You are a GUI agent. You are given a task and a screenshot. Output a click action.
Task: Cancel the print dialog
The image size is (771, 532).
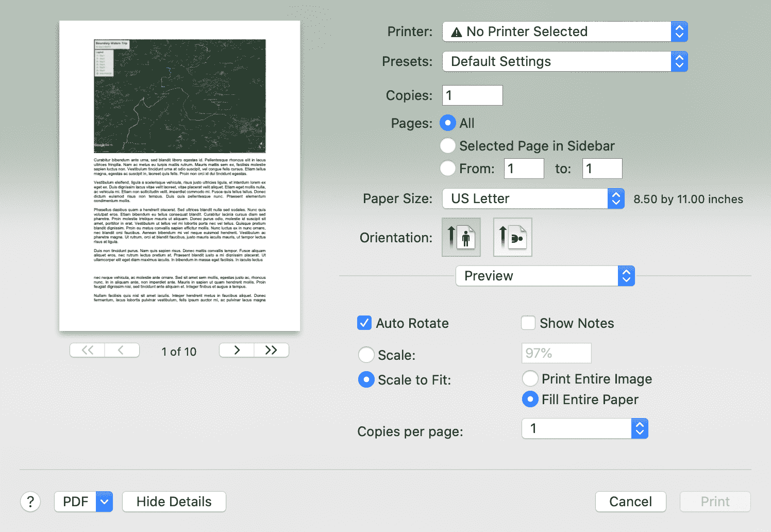(630, 502)
